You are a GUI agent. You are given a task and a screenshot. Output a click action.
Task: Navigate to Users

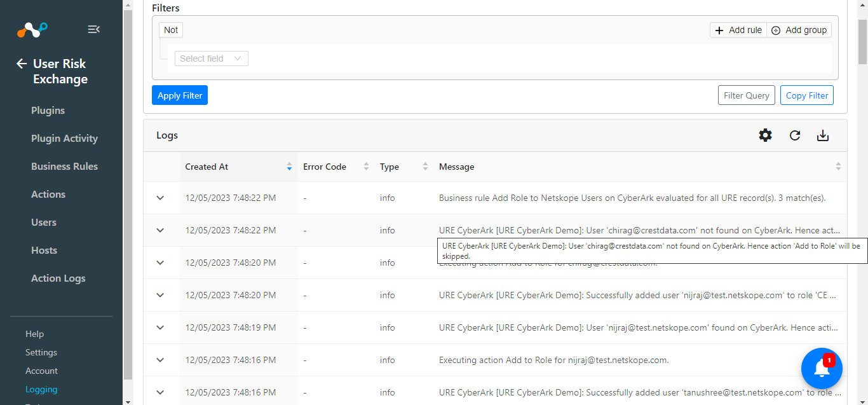coord(44,222)
